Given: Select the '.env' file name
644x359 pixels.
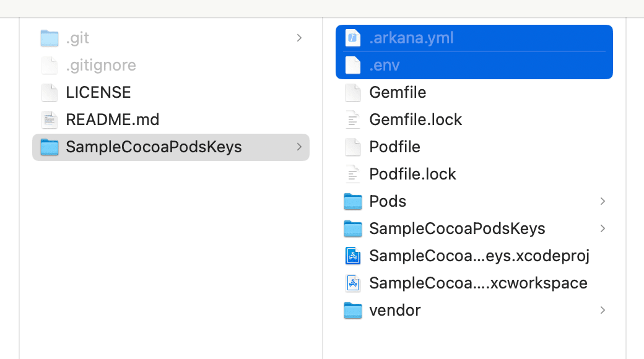Looking at the screenshot, I should 385,66.
